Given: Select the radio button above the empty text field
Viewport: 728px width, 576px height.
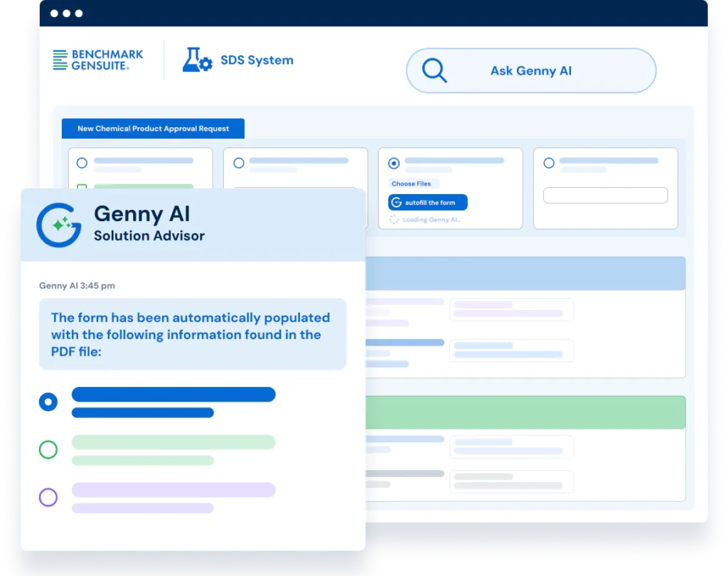Looking at the screenshot, I should click(549, 163).
